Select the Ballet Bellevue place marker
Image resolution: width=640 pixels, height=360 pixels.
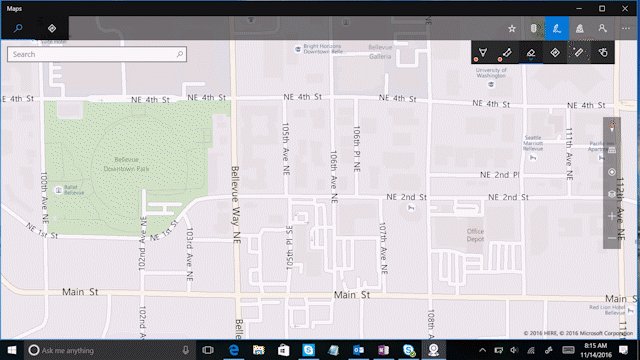(58, 190)
